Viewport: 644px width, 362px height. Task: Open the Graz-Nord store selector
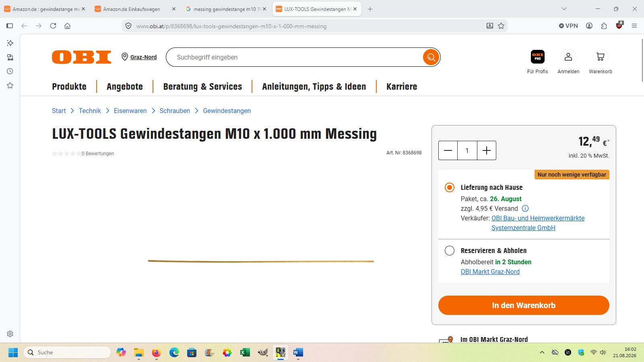click(x=139, y=57)
